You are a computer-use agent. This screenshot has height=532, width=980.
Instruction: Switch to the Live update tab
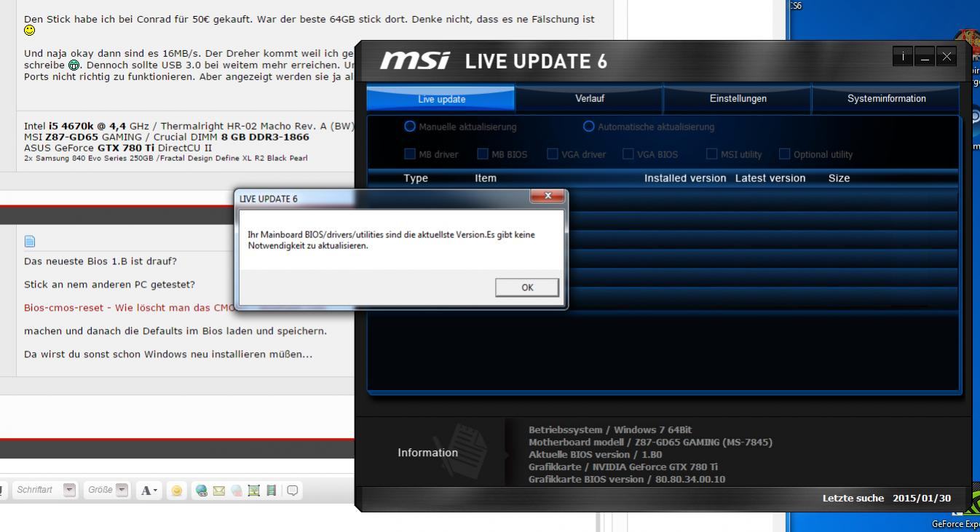coord(441,99)
